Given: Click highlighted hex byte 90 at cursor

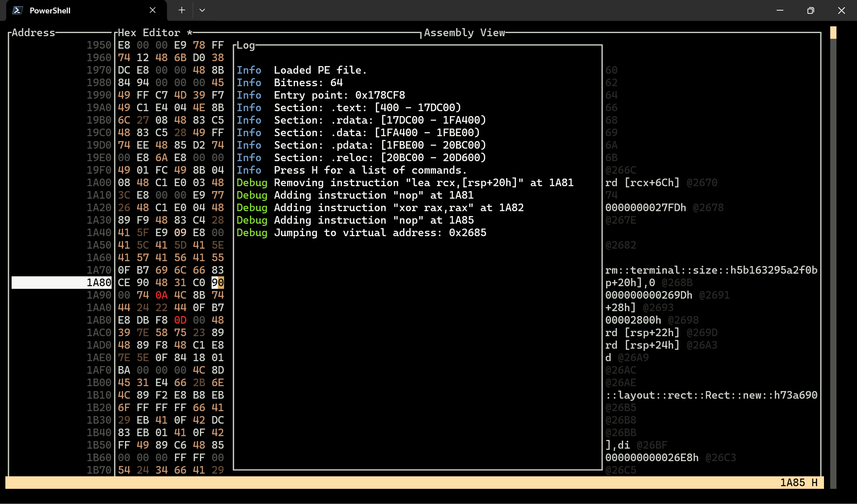Looking at the screenshot, I should [218, 283].
